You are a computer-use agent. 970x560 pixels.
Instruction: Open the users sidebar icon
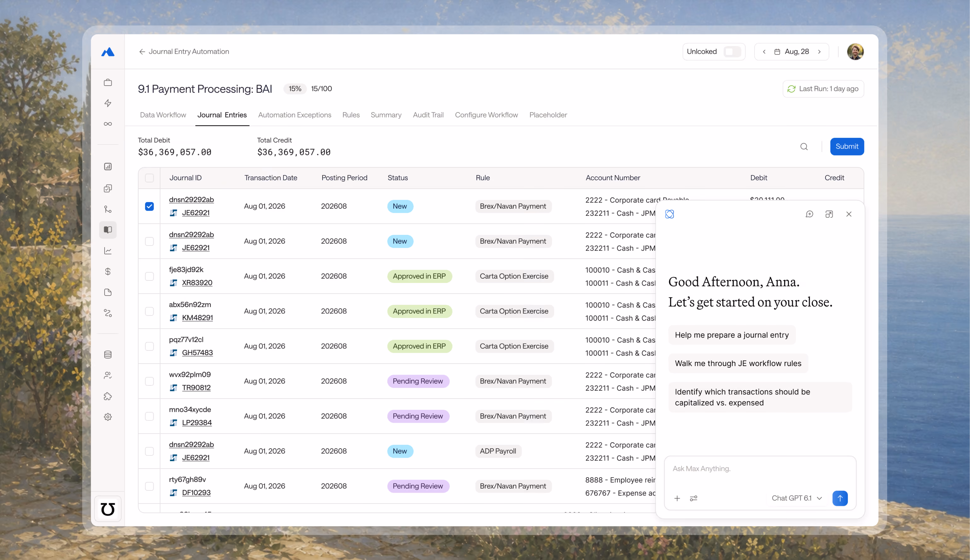(108, 376)
